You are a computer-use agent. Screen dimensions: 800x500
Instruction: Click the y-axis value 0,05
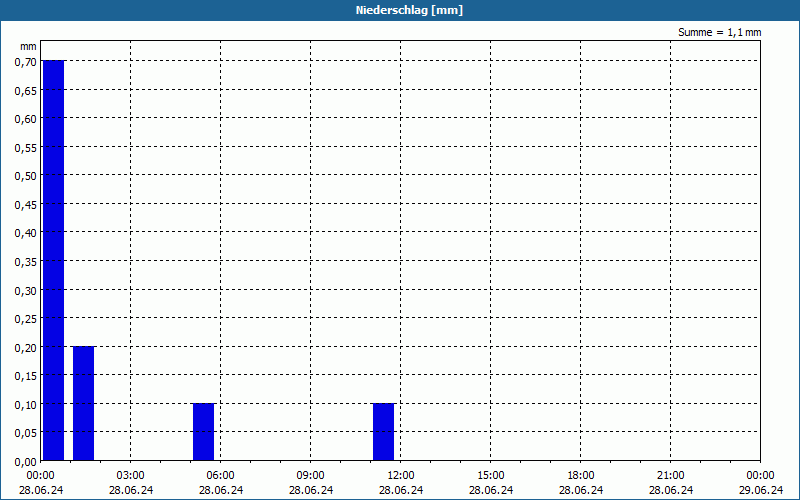tap(26, 433)
